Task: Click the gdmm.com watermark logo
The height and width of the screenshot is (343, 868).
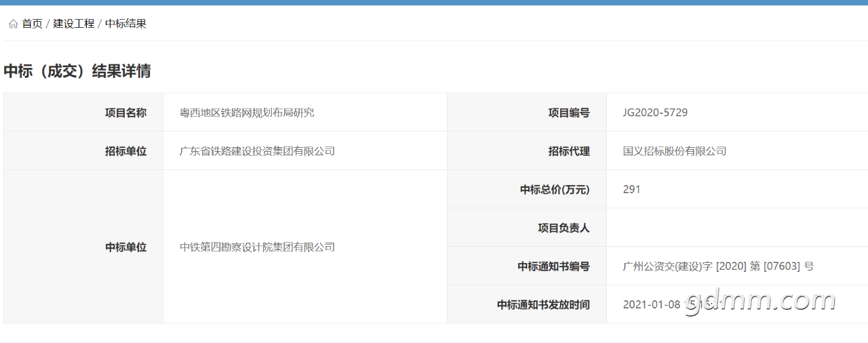Action: 760,301
